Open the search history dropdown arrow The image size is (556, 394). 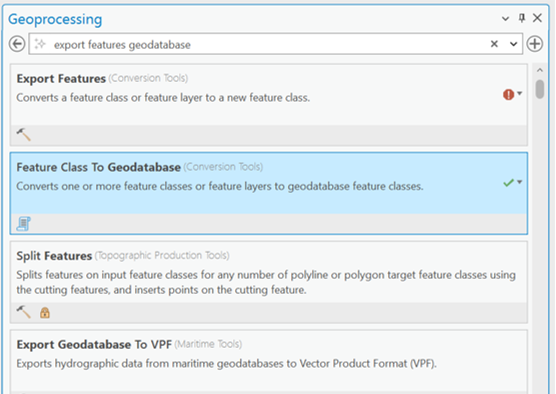pos(513,44)
